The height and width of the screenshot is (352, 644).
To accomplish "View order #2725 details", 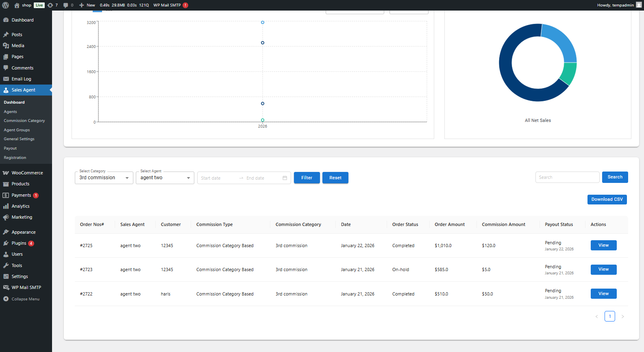I will (603, 246).
